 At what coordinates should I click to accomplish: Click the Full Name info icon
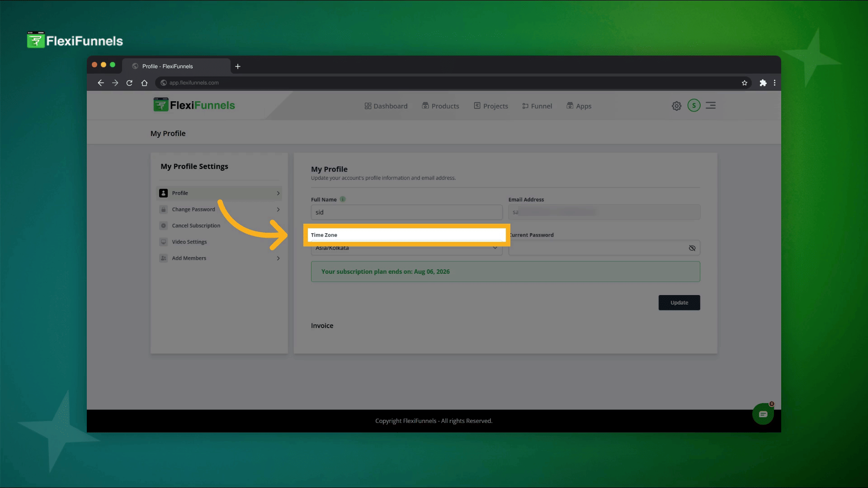coord(343,199)
